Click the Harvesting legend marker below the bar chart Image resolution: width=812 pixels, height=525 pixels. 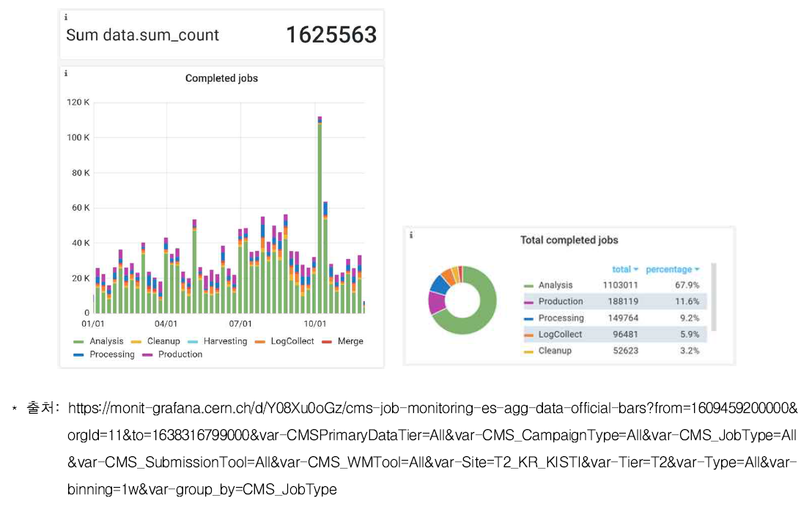click(x=193, y=341)
